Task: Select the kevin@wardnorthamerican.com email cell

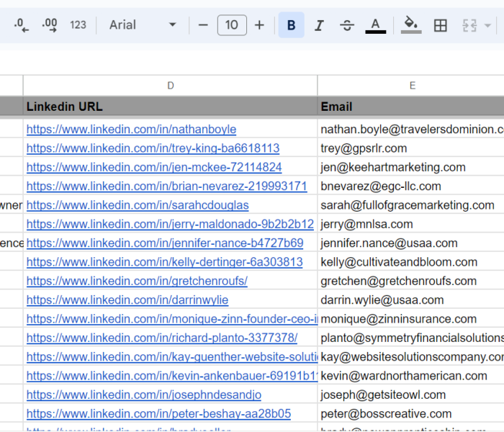Action: (411, 376)
